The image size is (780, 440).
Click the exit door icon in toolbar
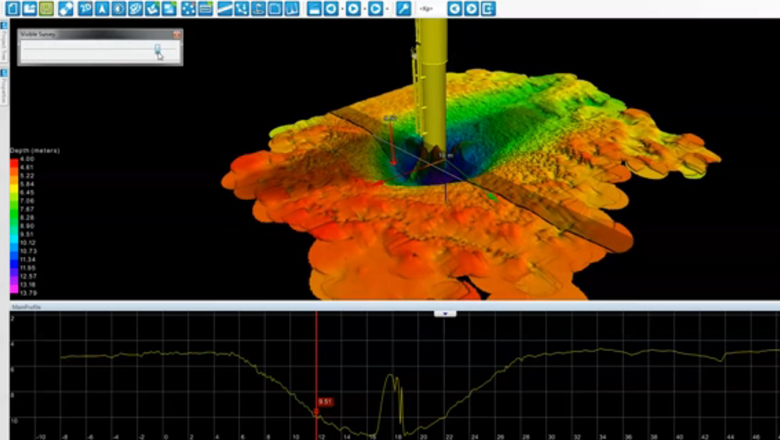point(488,9)
